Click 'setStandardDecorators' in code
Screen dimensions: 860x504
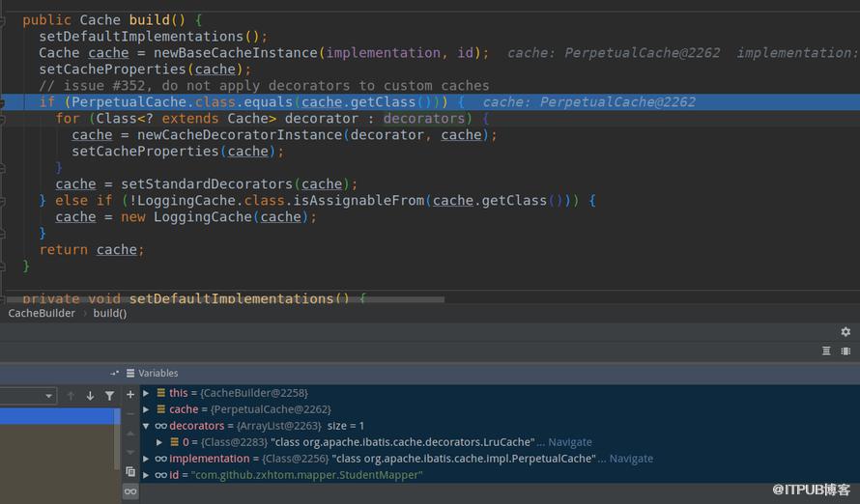pos(207,184)
